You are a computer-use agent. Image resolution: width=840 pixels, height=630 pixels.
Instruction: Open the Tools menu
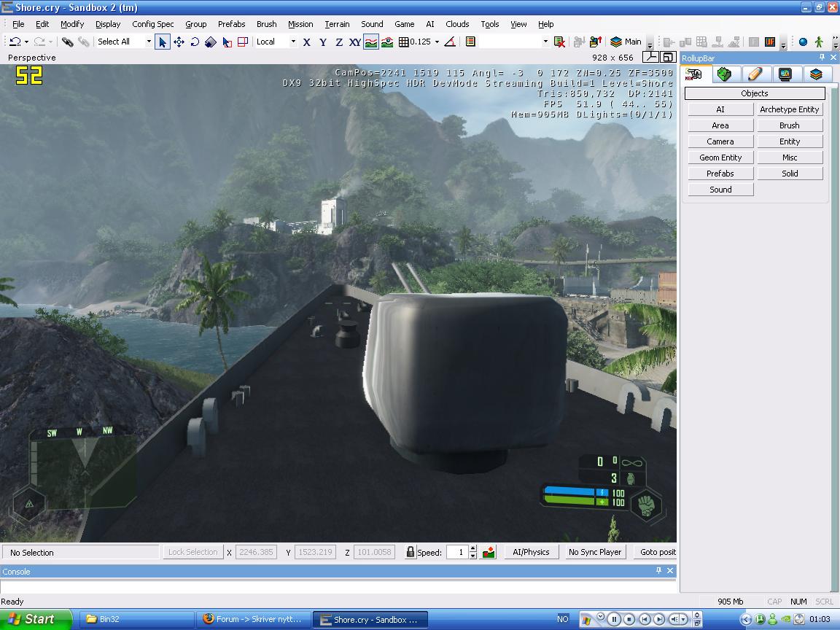click(x=490, y=24)
